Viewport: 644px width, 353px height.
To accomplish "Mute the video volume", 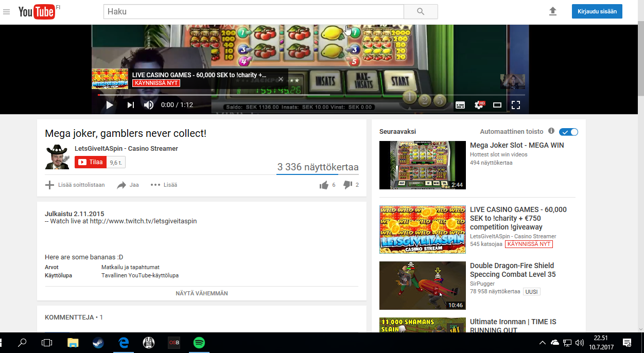I will pos(149,105).
